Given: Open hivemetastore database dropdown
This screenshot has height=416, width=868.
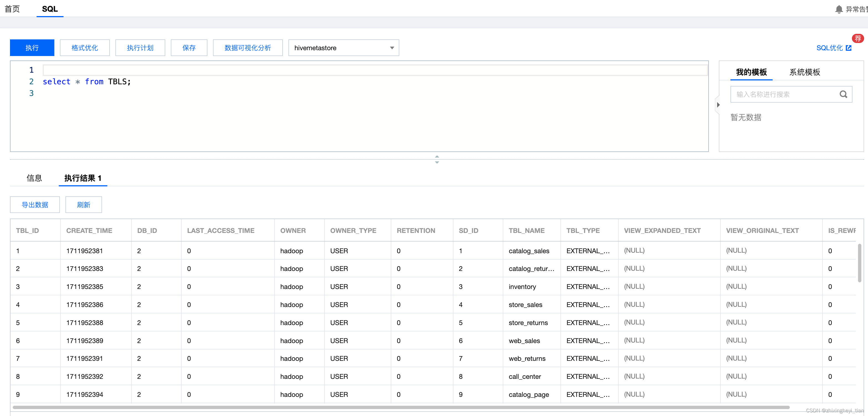Looking at the screenshot, I should point(343,48).
